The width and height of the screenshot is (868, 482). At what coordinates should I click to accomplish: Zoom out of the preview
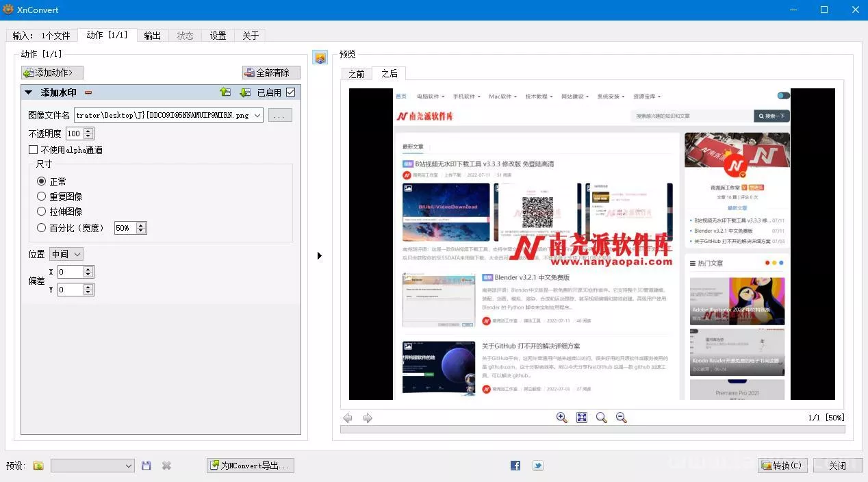[622, 418]
